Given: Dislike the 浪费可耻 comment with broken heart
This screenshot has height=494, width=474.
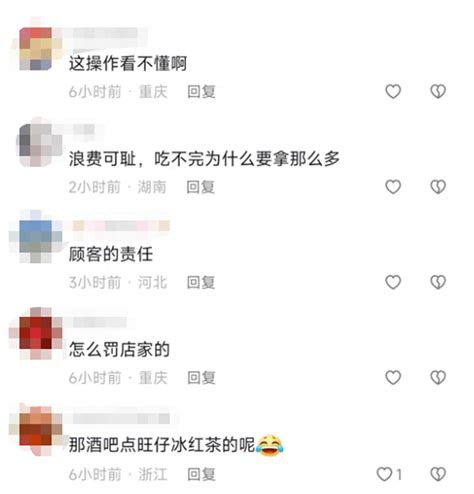Looking at the screenshot, I should pyautogui.click(x=438, y=187).
